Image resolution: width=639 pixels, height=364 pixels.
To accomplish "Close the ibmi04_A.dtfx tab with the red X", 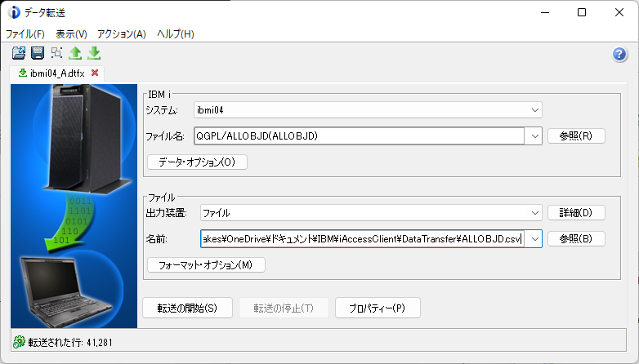I will [95, 73].
